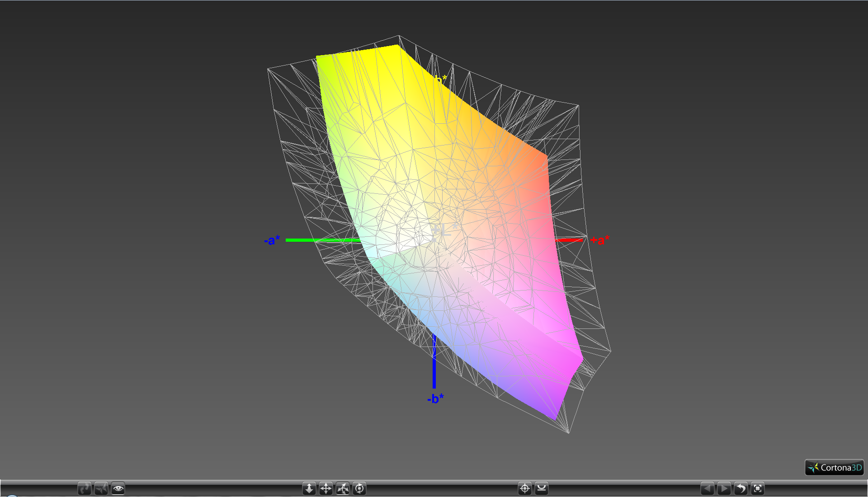
Task: Click the Restore view curved arrow
Action: click(741, 488)
